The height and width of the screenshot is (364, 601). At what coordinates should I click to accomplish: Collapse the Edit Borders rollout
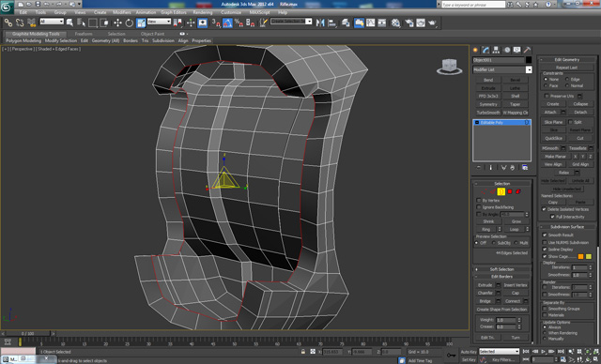501,277
